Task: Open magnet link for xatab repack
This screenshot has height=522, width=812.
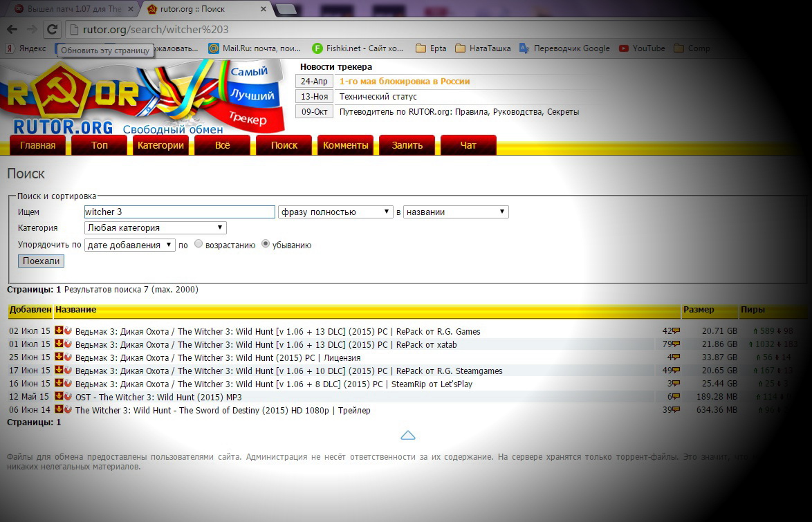Action: click(x=68, y=344)
